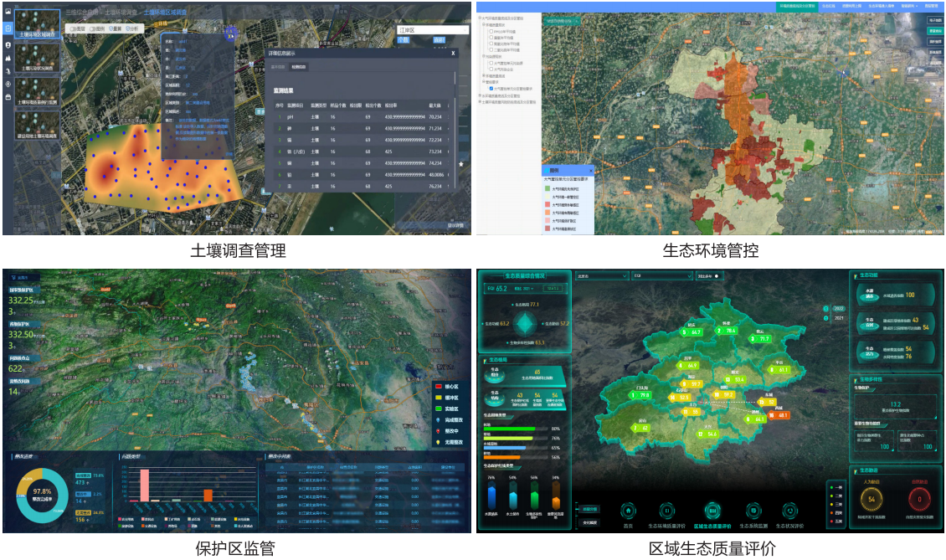946x560 pixels.
Task: Click the 电子地图 basemap button
Action: coord(933,18)
